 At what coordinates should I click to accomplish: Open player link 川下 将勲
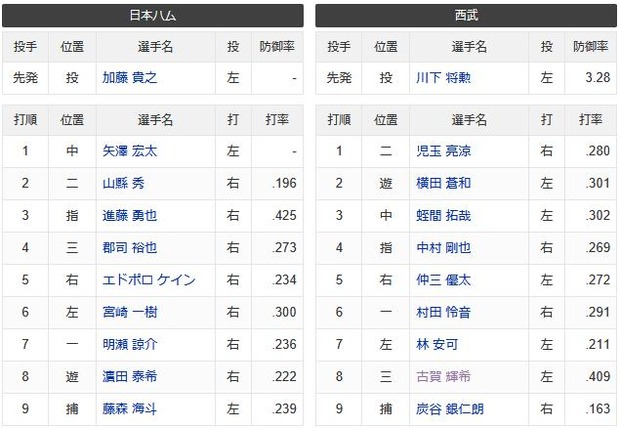pos(443,78)
